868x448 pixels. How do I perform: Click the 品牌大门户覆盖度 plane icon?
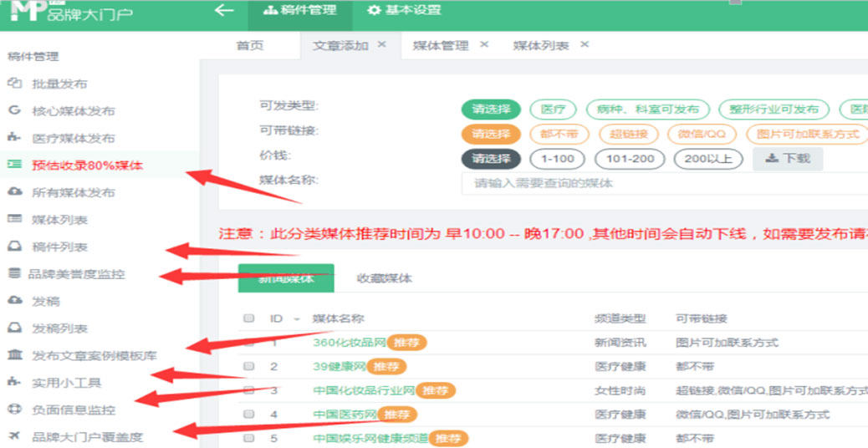click(x=14, y=436)
